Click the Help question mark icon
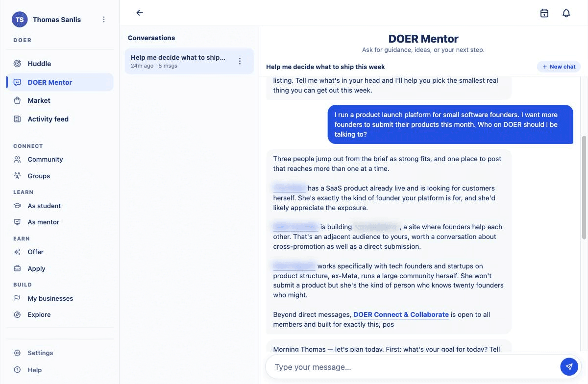 pos(18,370)
